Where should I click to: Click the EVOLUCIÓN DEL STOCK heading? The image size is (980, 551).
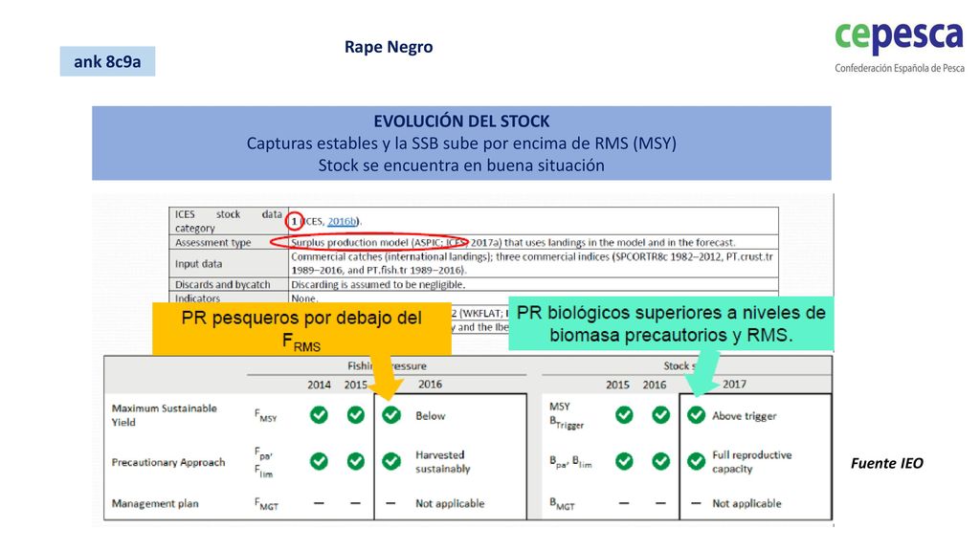click(x=461, y=121)
